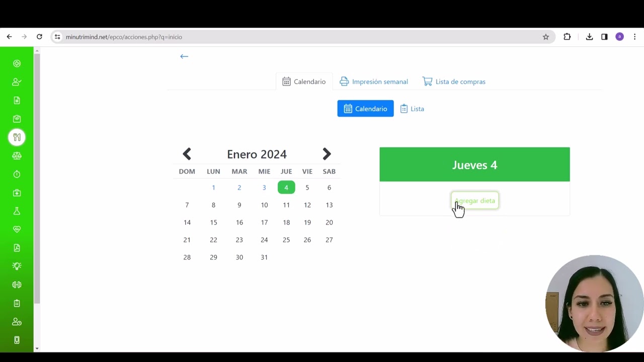644x362 pixels.
Task: Click day 31 in the calendar
Action: tap(264, 257)
